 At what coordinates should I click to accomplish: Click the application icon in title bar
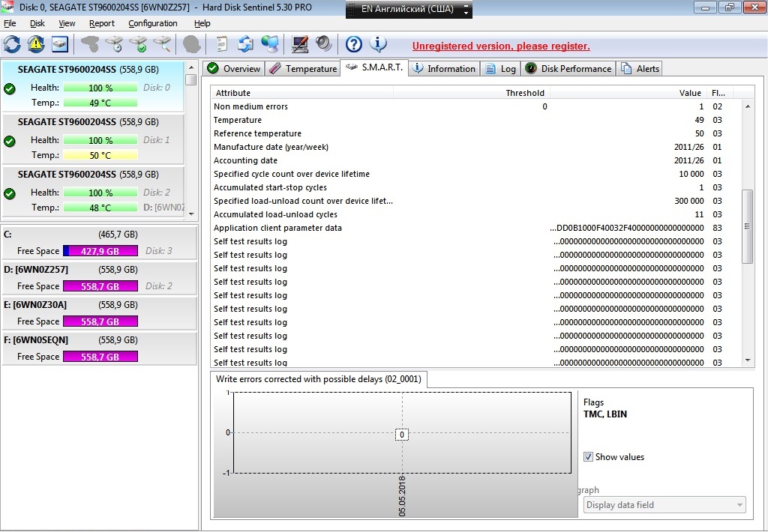(x=7, y=7)
